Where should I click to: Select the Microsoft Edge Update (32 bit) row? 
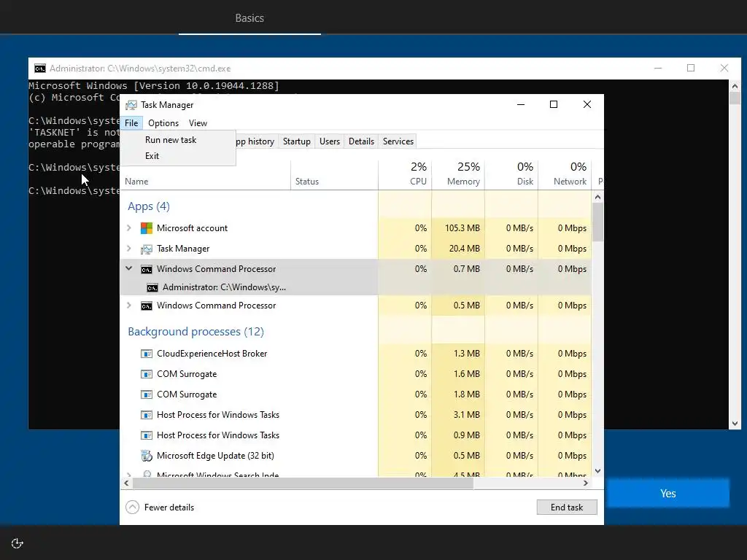(356, 456)
